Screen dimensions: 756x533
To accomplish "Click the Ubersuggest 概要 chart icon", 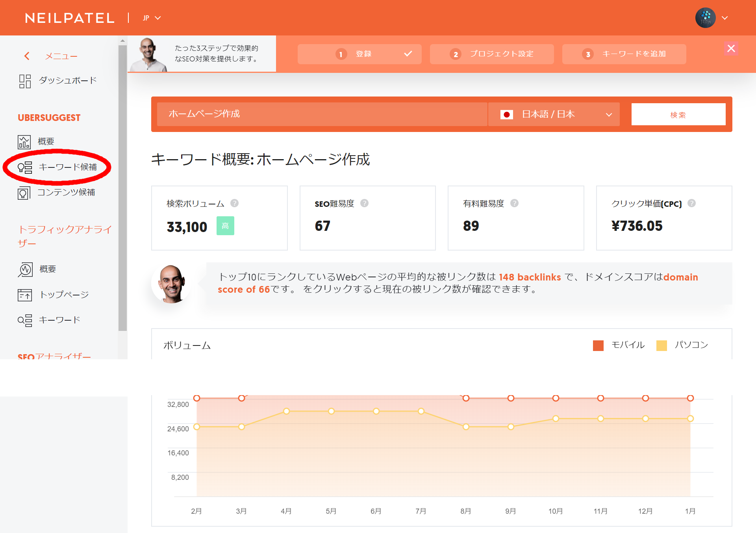I will (24, 142).
